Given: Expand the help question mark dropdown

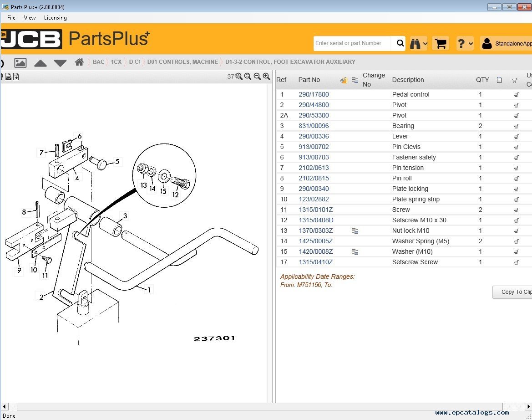Looking at the screenshot, I should [x=465, y=44].
